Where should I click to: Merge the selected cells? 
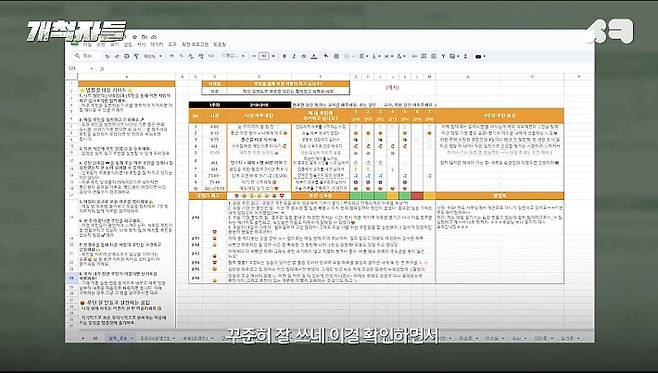pos(347,56)
